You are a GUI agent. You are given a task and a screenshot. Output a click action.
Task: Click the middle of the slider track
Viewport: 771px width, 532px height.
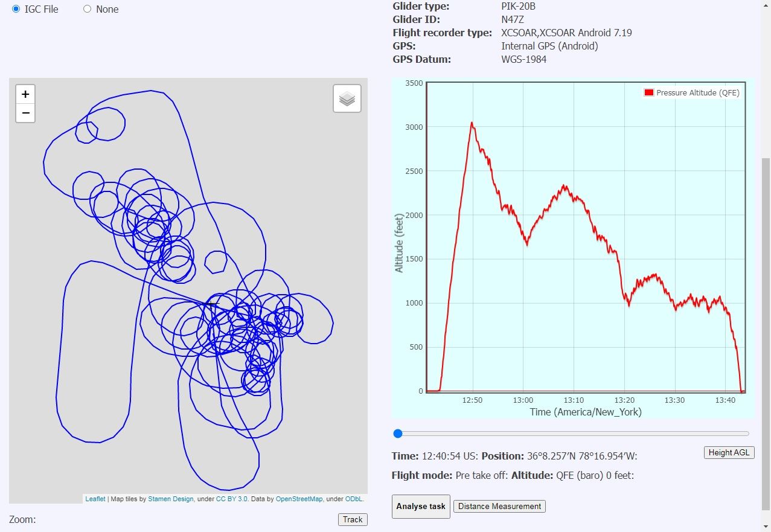(572, 434)
